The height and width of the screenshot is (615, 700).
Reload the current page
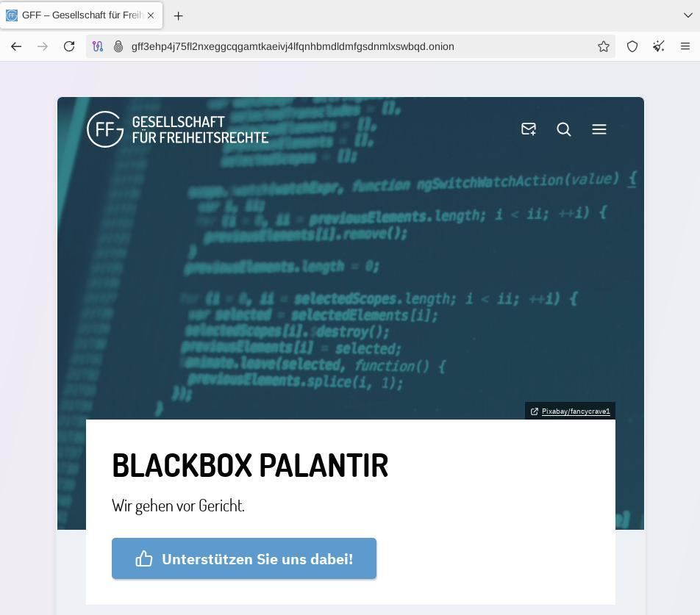pos(69,46)
